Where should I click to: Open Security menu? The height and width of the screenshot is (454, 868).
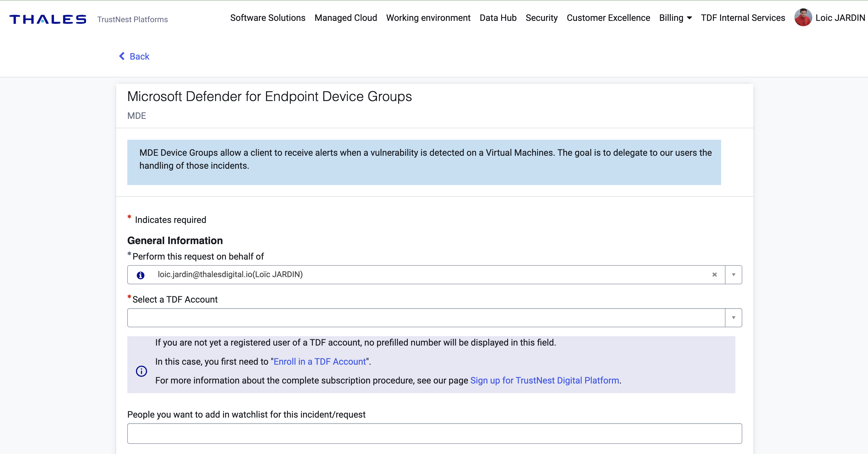pos(541,18)
